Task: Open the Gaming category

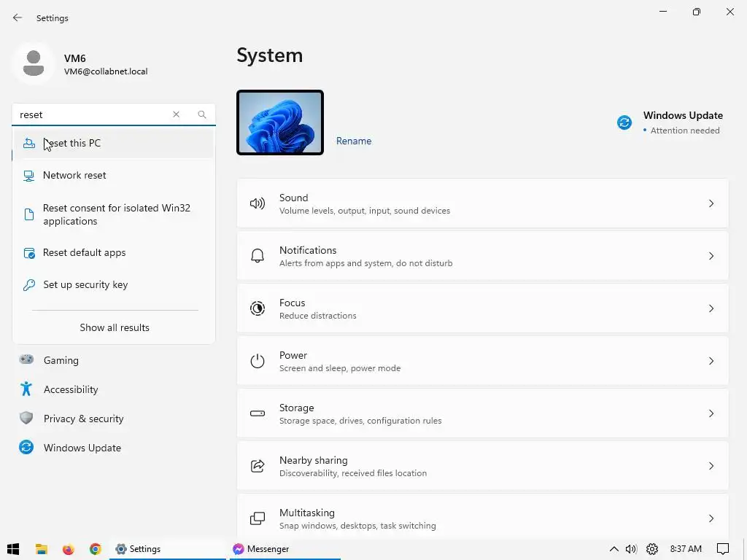Action: click(61, 360)
